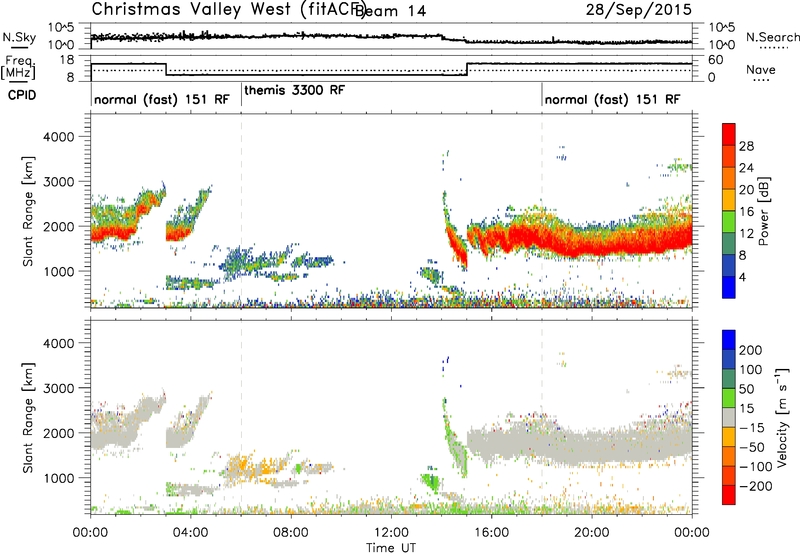The image size is (800, 554).
Task: Click the 12:00 time axis tick label
Action: pyautogui.click(x=391, y=533)
